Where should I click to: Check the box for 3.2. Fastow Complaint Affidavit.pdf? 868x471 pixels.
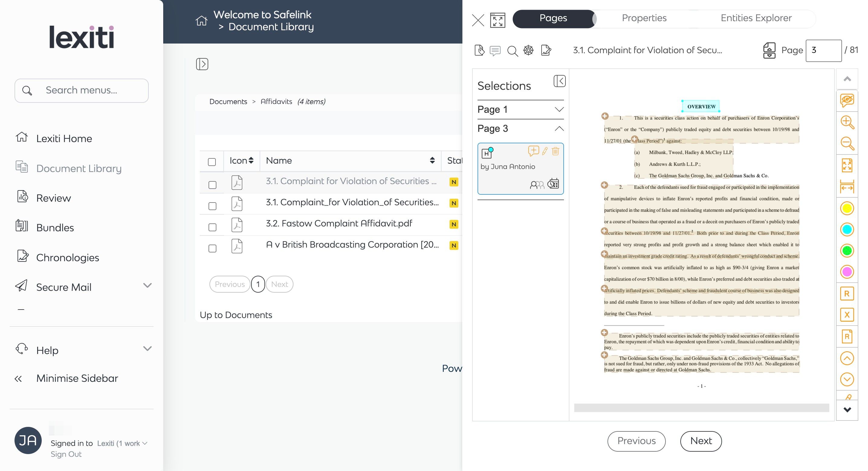click(x=212, y=227)
